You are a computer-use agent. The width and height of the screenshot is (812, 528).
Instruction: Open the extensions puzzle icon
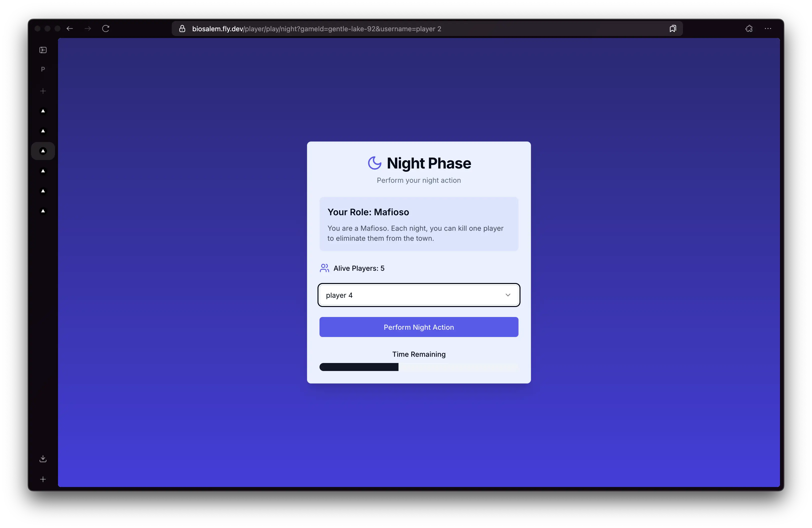coord(749,29)
